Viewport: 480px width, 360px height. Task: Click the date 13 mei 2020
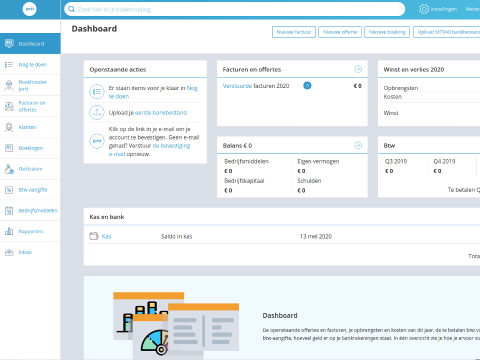click(316, 236)
